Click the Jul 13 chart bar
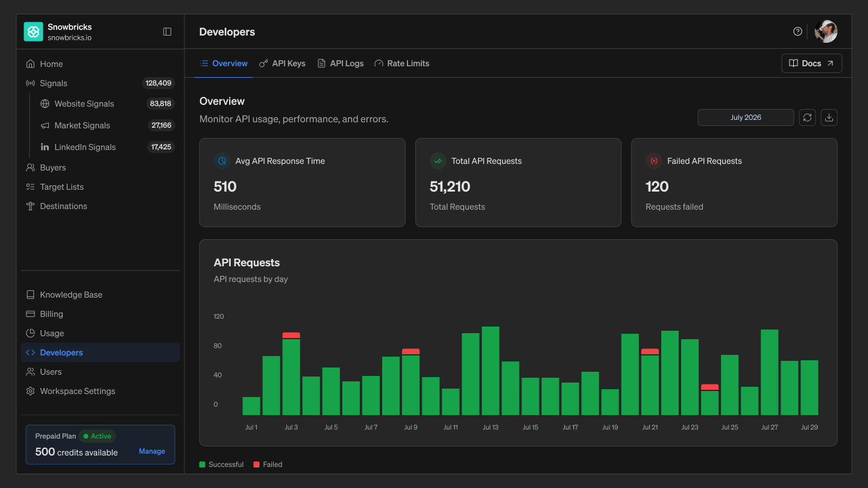The height and width of the screenshot is (488, 868). (x=491, y=371)
